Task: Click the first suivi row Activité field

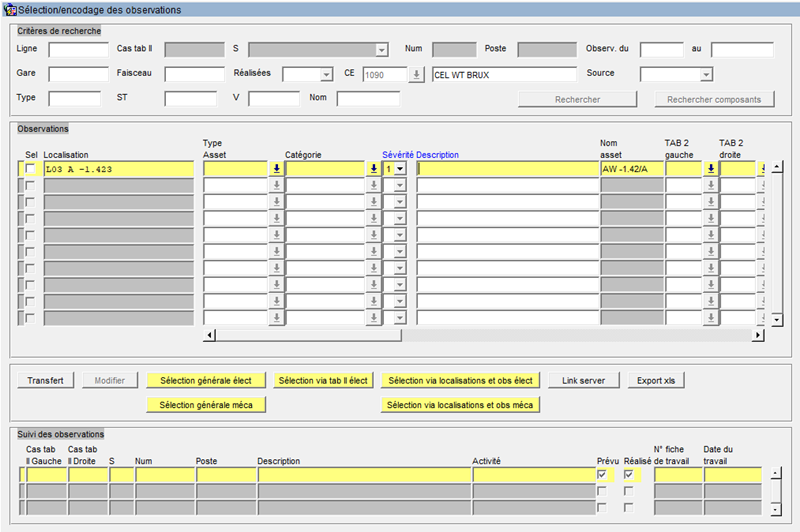Action: pyautogui.click(x=534, y=475)
